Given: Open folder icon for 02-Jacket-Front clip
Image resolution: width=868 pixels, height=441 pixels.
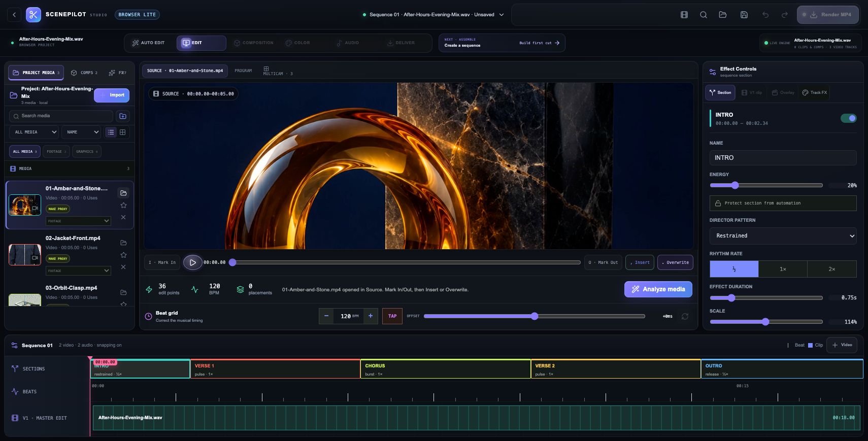Looking at the screenshot, I should click(x=123, y=243).
